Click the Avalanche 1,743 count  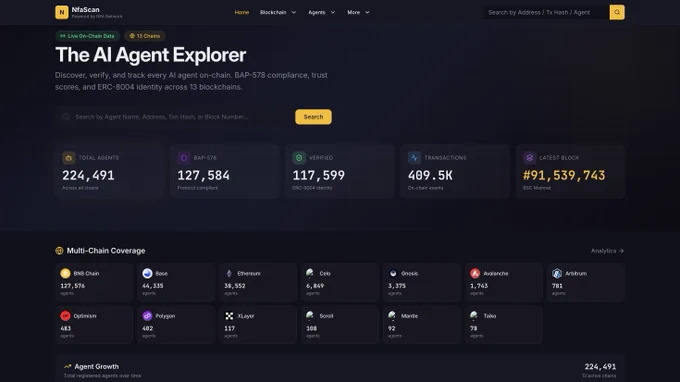[x=479, y=286]
